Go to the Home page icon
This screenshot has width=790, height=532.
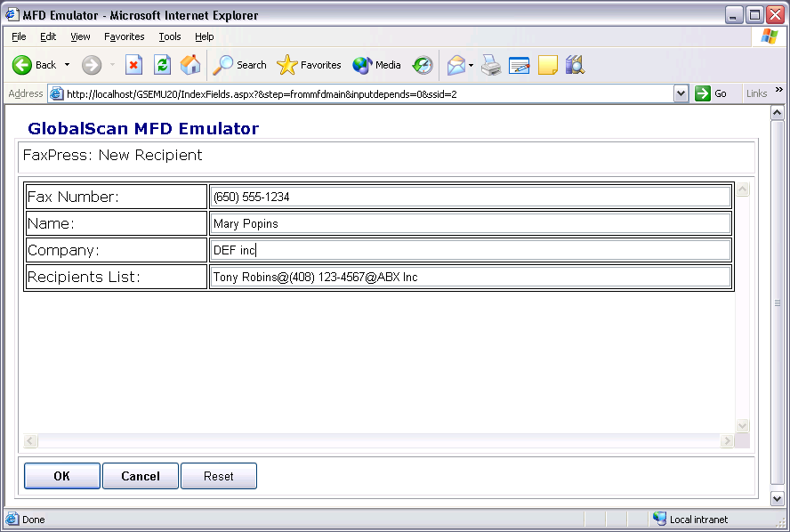pyautogui.click(x=190, y=65)
